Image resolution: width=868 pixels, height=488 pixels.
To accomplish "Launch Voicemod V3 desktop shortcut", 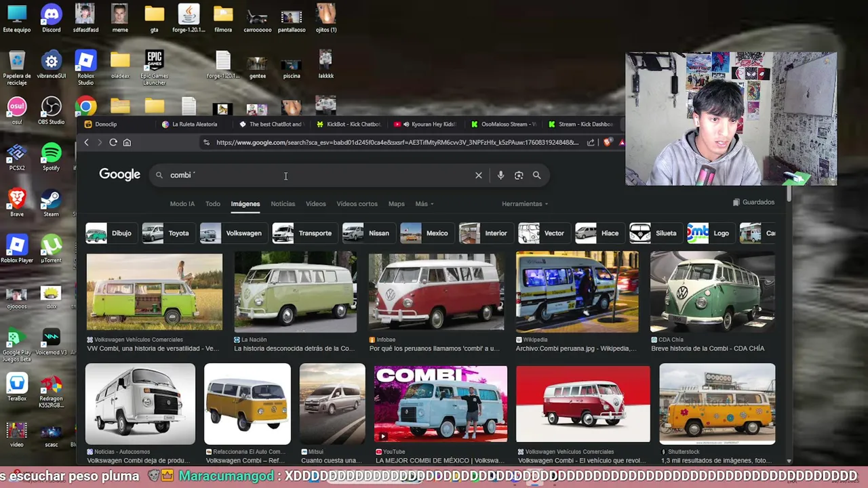I will pos(51,342).
